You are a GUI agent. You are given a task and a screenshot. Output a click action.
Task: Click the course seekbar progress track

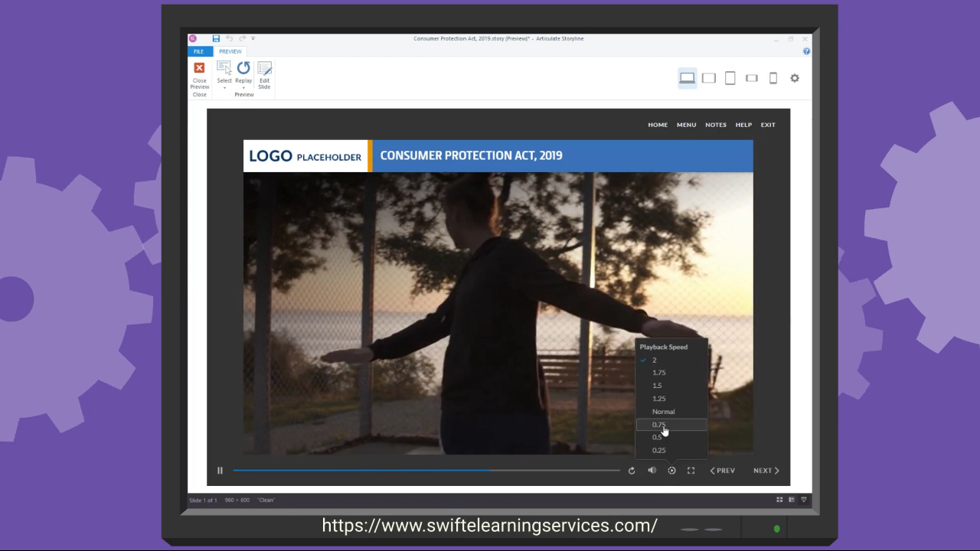tap(426, 471)
